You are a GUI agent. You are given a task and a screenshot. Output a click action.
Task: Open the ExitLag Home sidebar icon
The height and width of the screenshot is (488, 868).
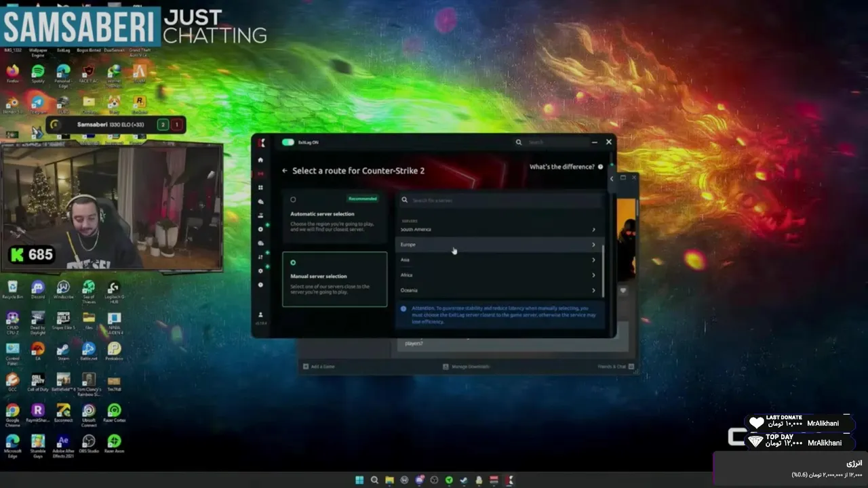coord(260,160)
